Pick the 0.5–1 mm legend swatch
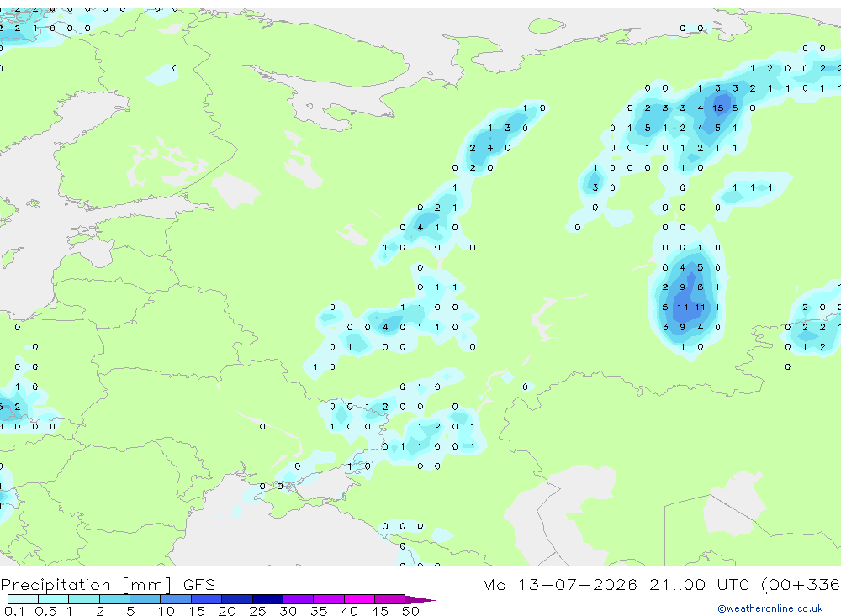Image resolution: width=841 pixels, height=616 pixels. (x=54, y=599)
